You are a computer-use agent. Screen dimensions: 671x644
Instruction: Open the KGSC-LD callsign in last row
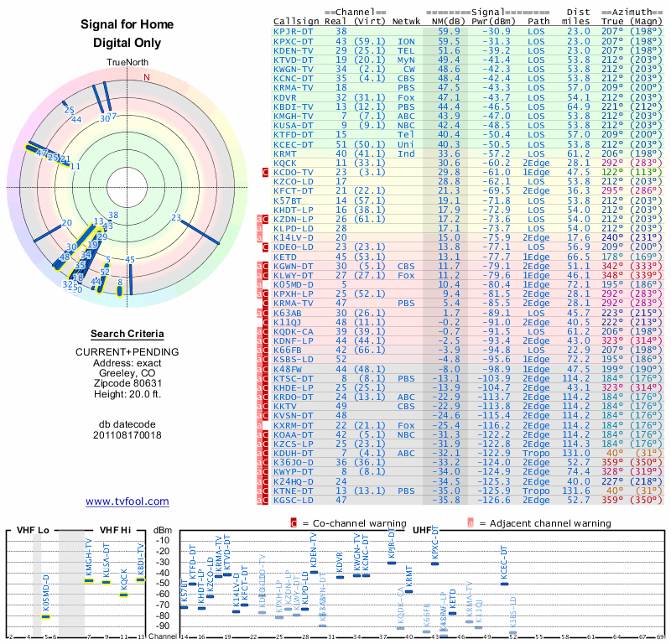pyautogui.click(x=294, y=501)
